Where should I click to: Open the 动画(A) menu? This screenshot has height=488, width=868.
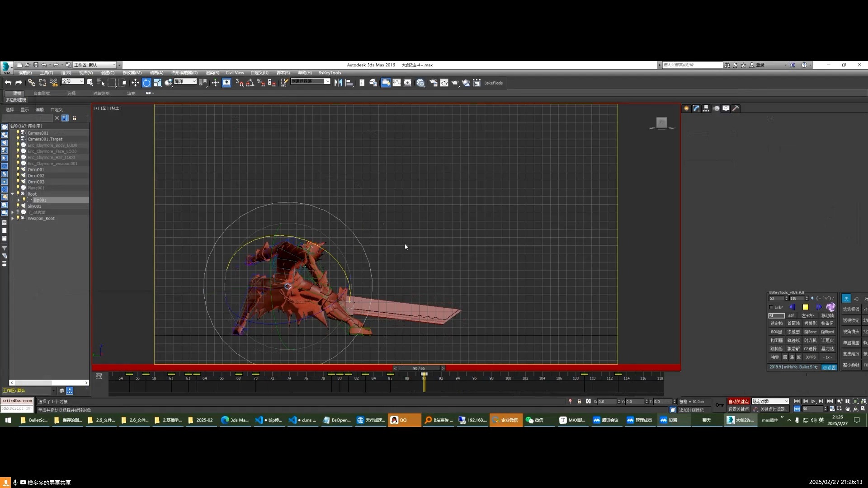[x=156, y=73]
